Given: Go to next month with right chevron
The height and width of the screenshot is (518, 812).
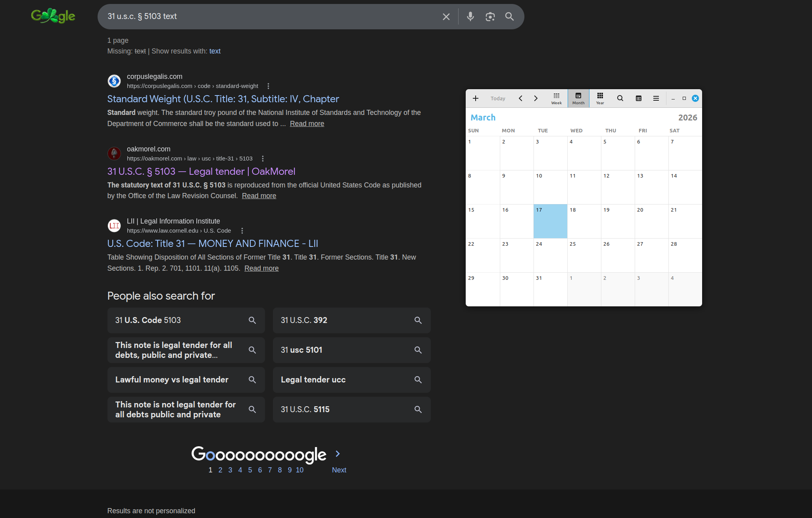Looking at the screenshot, I should click(x=536, y=98).
